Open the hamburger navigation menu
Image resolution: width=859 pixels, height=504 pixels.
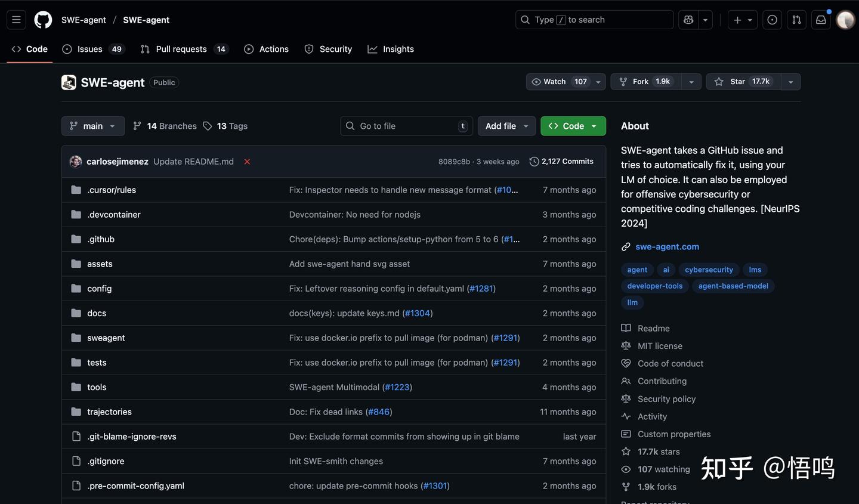[16, 20]
